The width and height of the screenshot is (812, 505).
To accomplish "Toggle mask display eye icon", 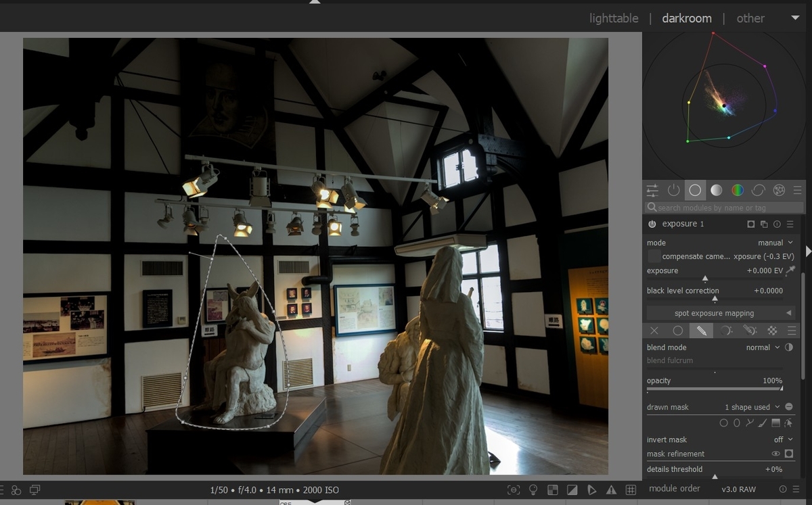I will pyautogui.click(x=776, y=454).
